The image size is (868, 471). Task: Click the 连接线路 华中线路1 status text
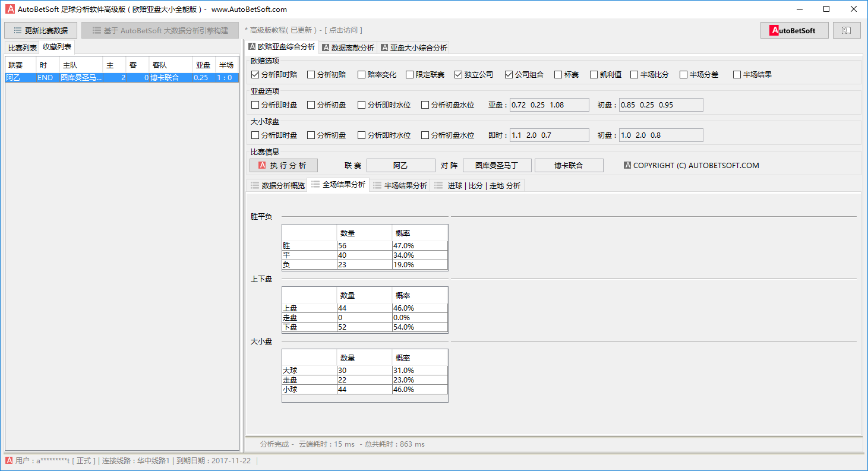coord(136,460)
